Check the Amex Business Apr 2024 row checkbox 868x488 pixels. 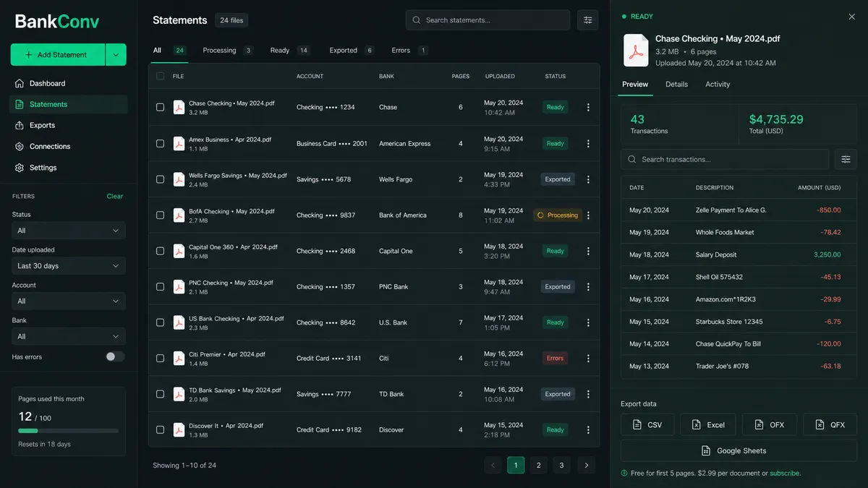coord(161,143)
